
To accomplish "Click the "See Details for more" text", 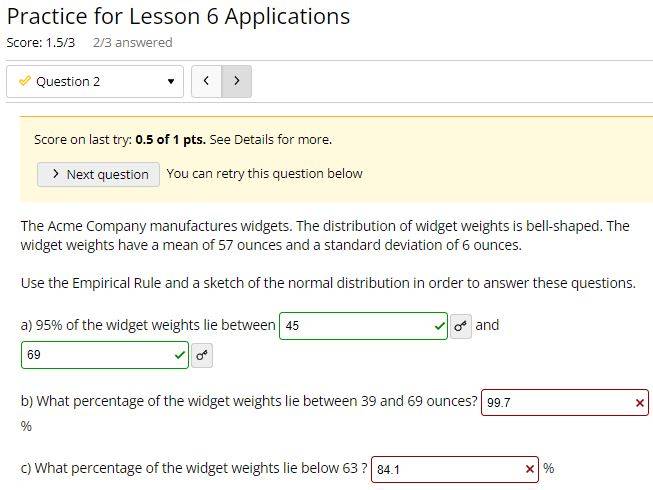I will 271,139.
